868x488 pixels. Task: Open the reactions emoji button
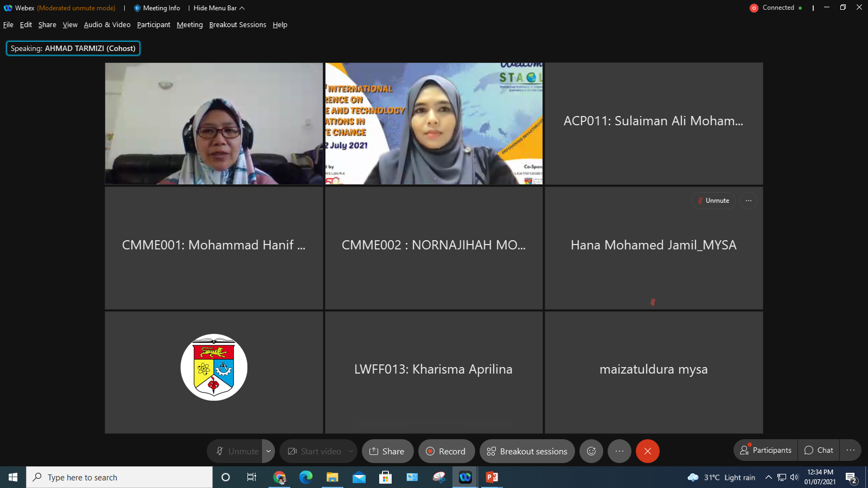(591, 451)
